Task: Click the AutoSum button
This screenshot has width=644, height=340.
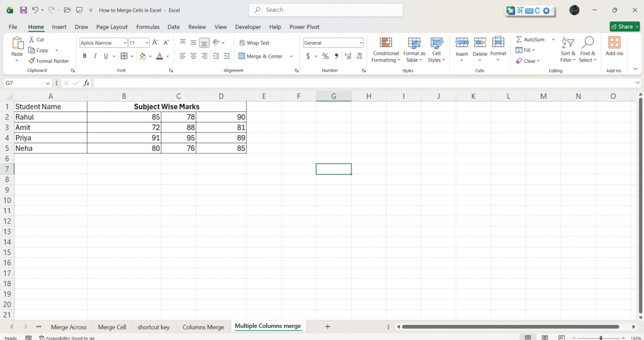Action: pos(530,40)
